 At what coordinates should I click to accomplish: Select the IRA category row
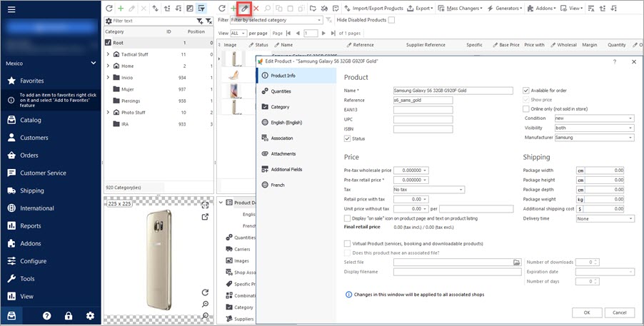click(159, 123)
